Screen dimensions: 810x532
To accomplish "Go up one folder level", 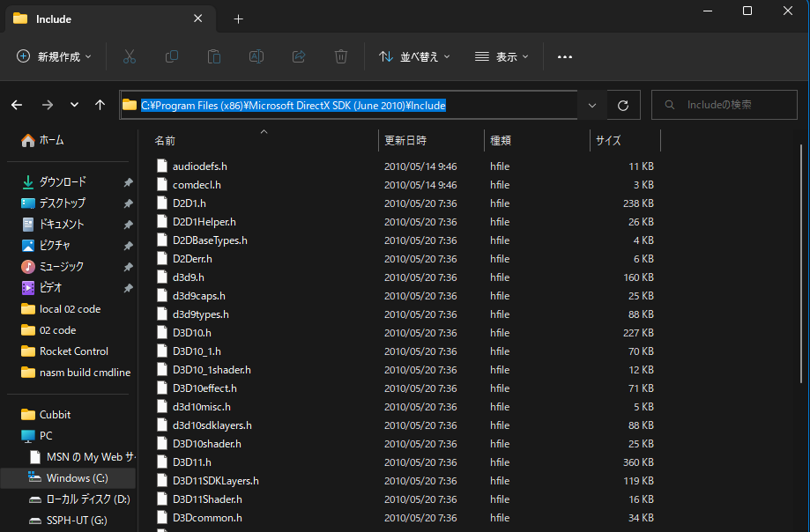I will coord(100,106).
